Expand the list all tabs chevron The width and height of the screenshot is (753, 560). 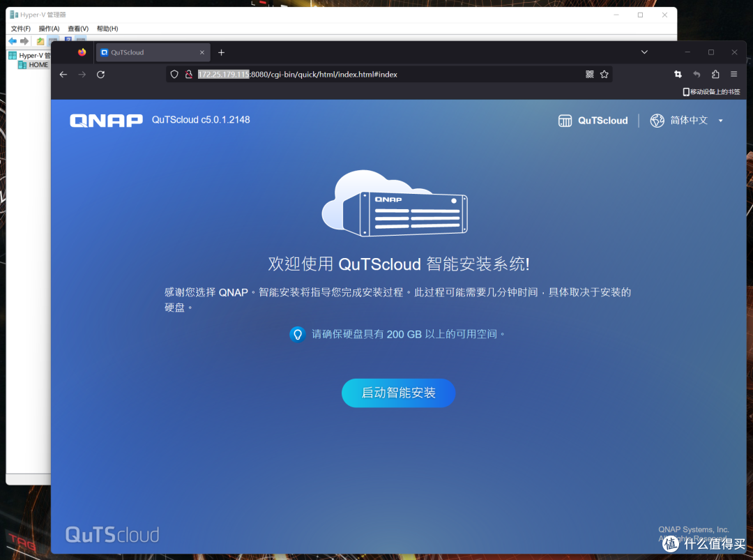(644, 52)
